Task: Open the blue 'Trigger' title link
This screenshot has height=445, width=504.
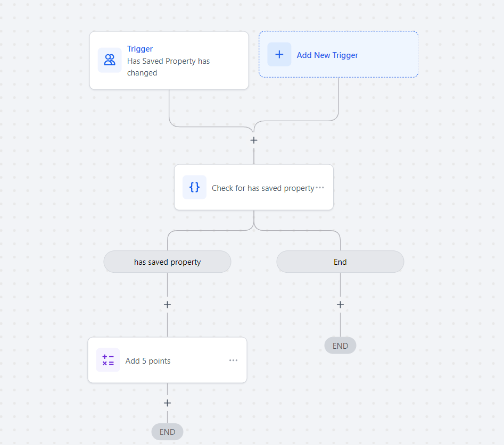Action: (140, 49)
